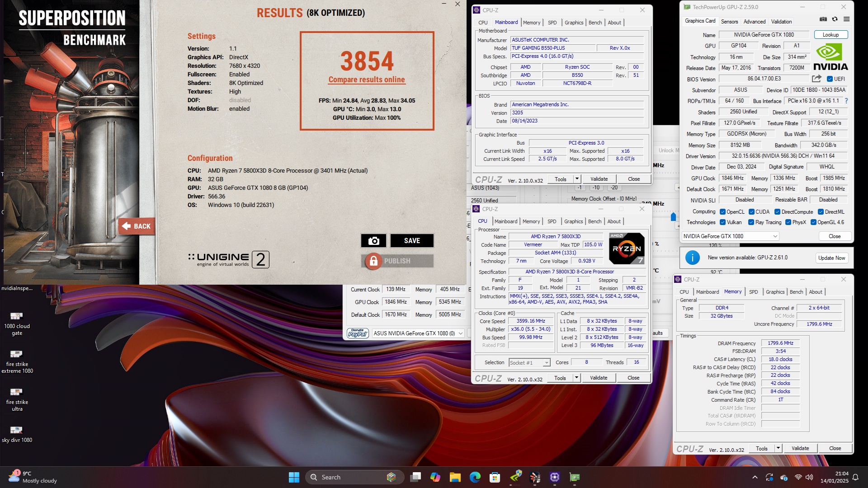
Task: Toggle the PhysX checkbox
Action: [788, 222]
